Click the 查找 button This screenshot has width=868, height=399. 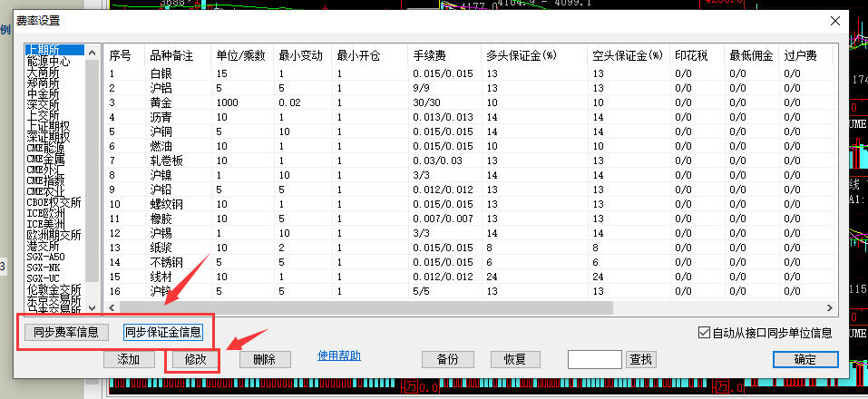coord(641,359)
